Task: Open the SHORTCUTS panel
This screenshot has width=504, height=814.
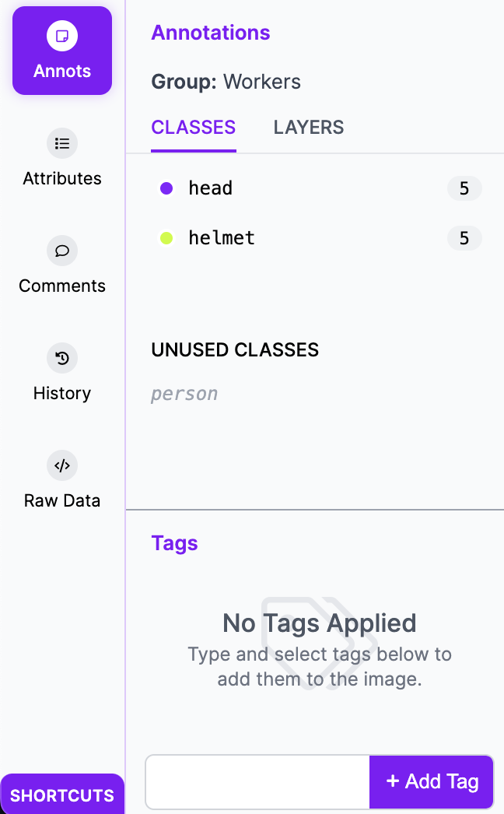Action: pos(62,795)
